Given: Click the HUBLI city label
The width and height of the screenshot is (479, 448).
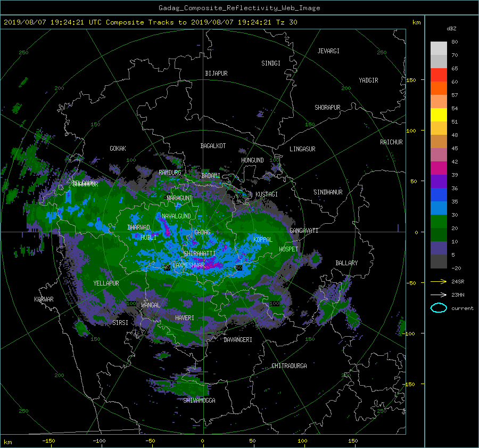Looking at the screenshot, I should 148,238.
